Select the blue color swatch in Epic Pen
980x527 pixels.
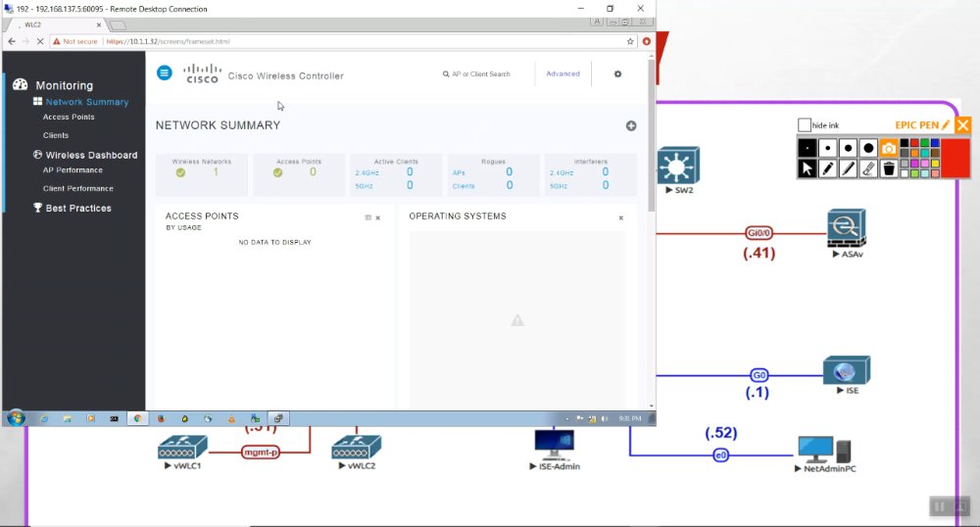(935, 143)
